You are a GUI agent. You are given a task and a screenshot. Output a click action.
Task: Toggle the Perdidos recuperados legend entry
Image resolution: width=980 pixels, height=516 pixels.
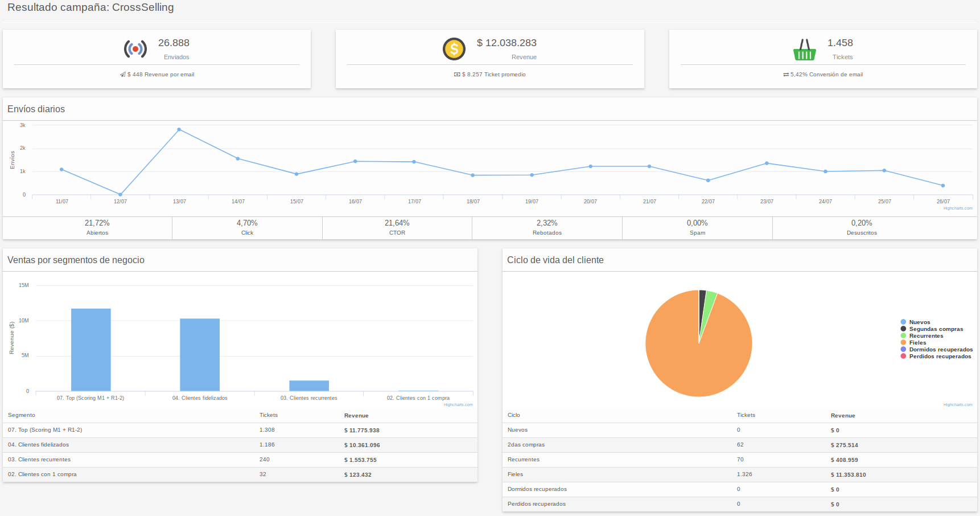click(x=936, y=357)
